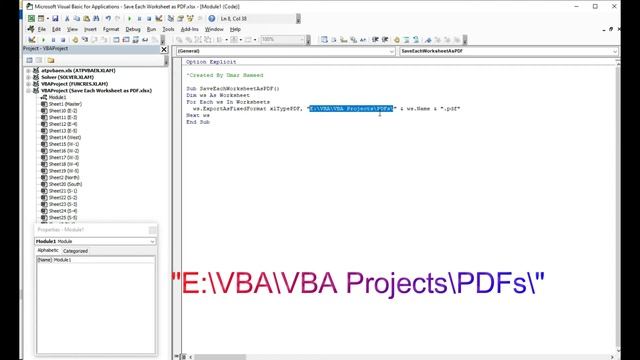Click the Outdent icon in Edit toolbar
Image resolution: width=640 pixels, height=360 pixels.
384,40
